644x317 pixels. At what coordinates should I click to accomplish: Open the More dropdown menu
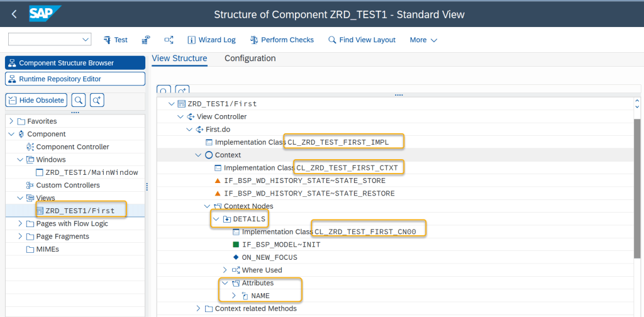click(423, 40)
